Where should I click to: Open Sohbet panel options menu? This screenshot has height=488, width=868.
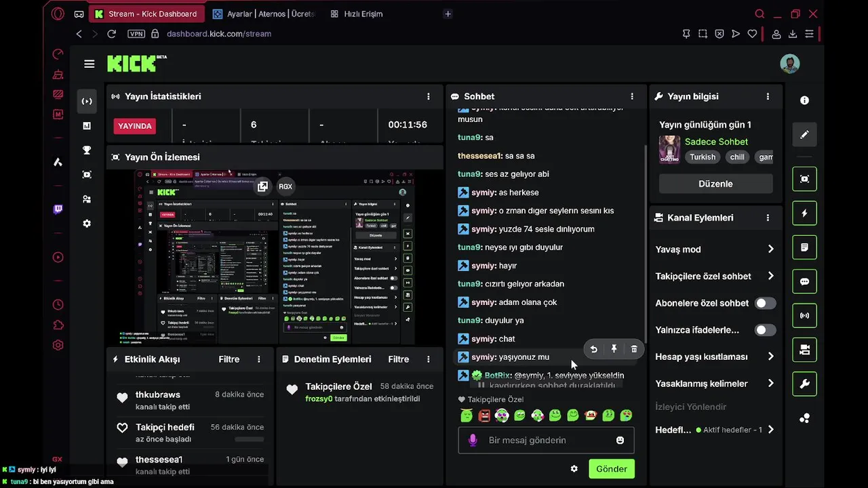[632, 97]
